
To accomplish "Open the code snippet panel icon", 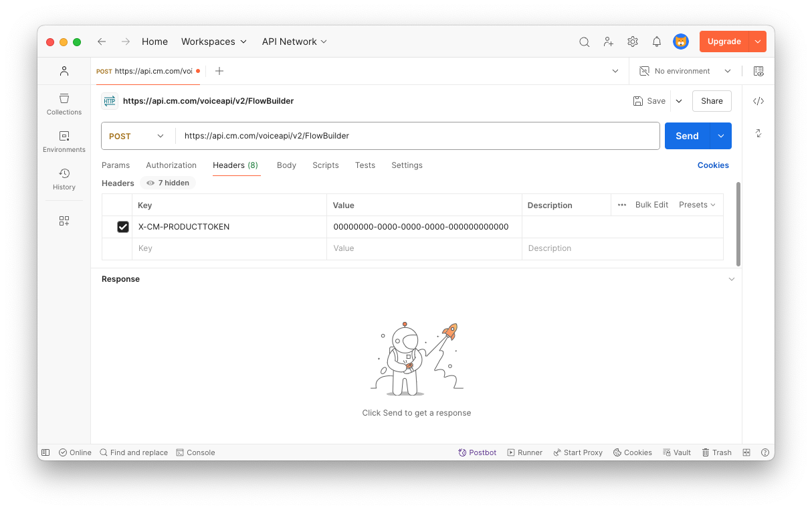I will pyautogui.click(x=758, y=101).
